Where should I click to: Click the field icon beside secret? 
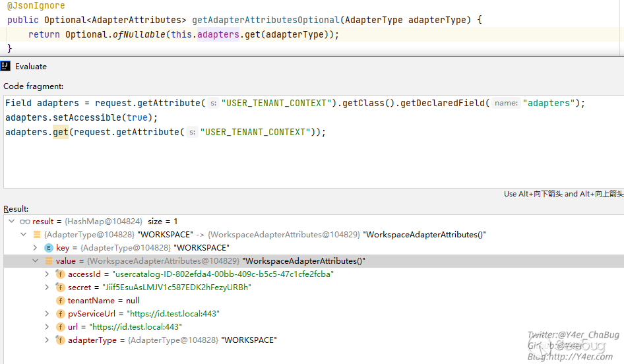60,287
